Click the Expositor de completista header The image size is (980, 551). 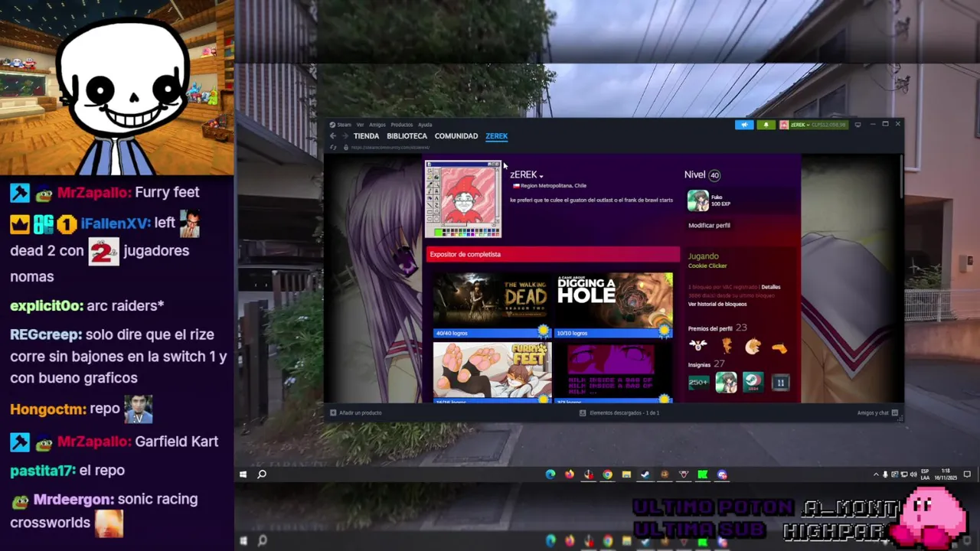click(x=553, y=254)
